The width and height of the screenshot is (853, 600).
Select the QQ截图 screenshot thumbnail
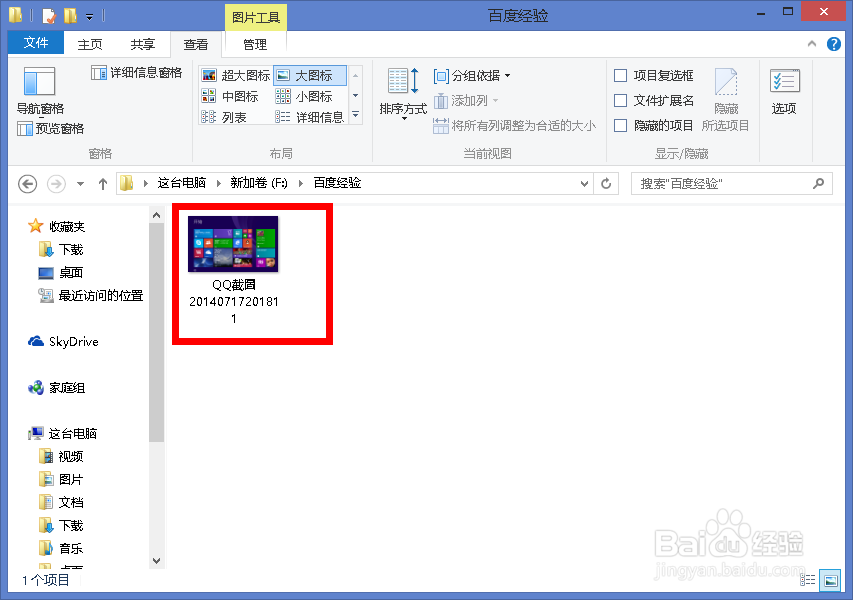point(233,243)
